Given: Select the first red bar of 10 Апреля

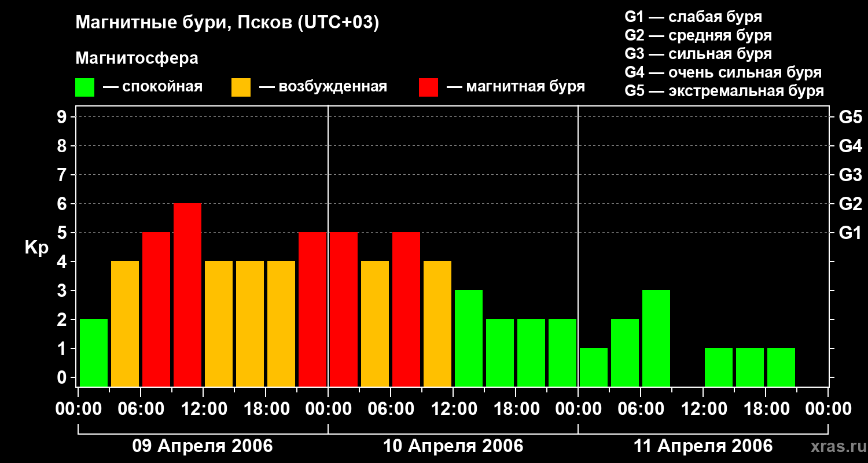Looking at the screenshot, I should click(x=344, y=310).
